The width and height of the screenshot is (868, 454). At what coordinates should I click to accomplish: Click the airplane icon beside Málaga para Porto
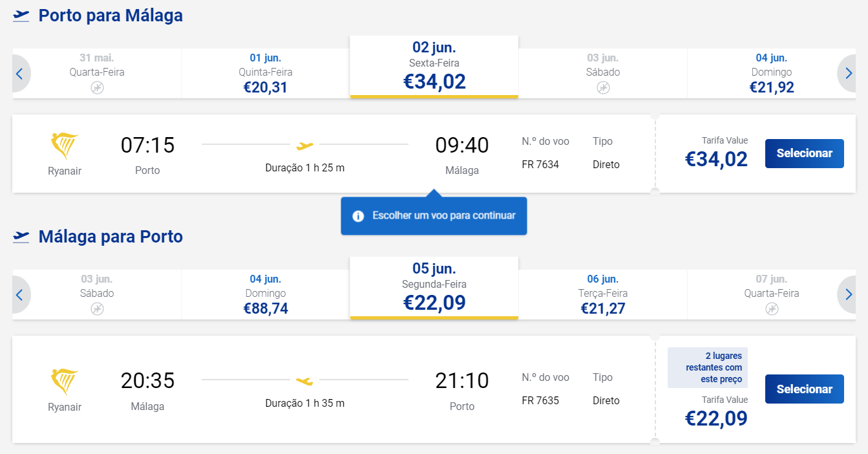(21, 237)
